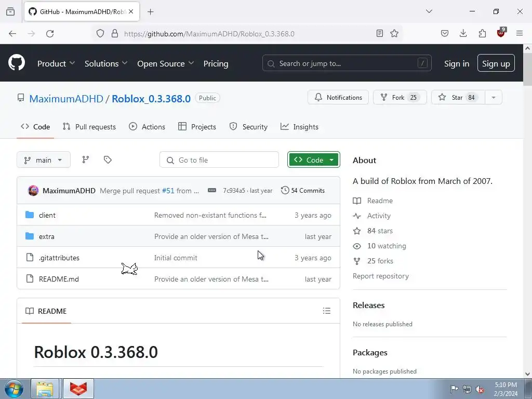Reload the page with the refresh icon
This screenshot has width=532, height=399.
click(x=50, y=34)
